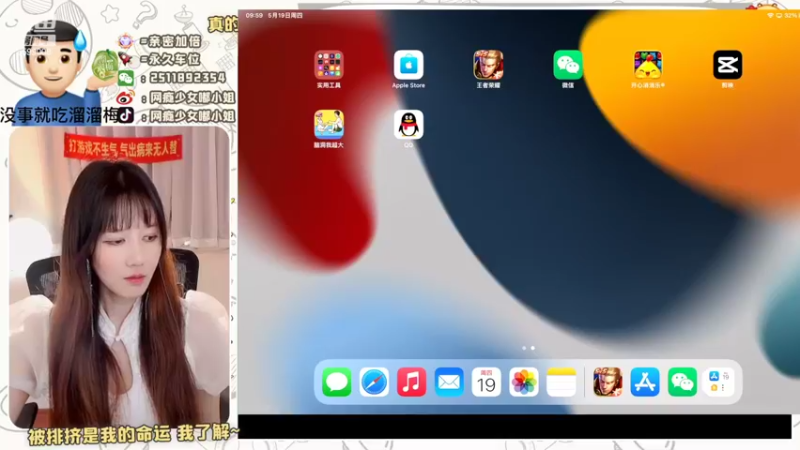
Task: Launch Safari from the dock
Action: [x=374, y=382]
